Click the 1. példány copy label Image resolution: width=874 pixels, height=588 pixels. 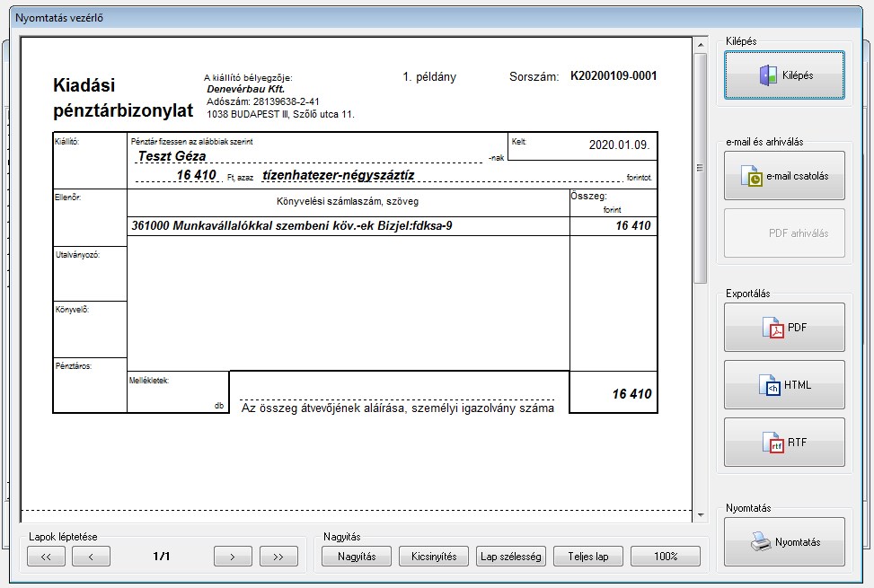429,77
